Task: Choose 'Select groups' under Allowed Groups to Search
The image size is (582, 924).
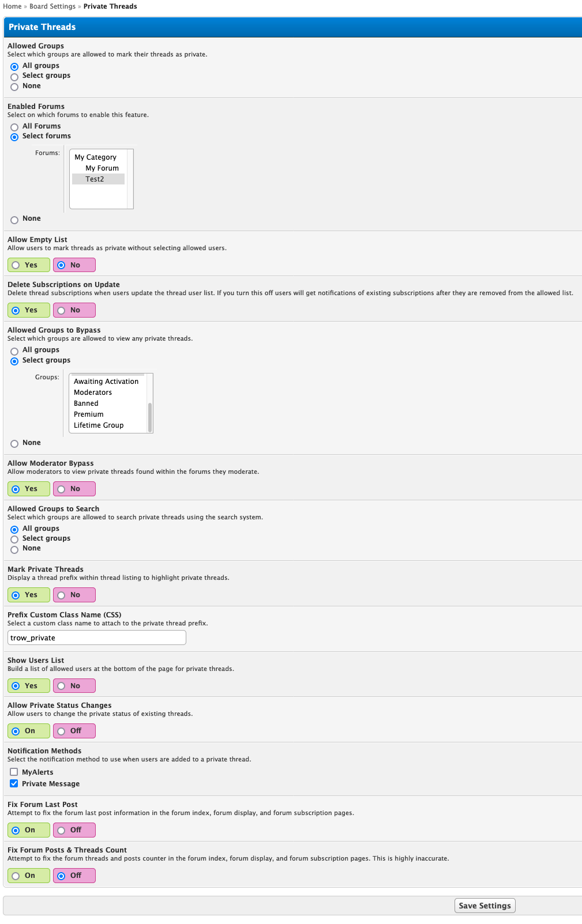Action: [x=14, y=539]
